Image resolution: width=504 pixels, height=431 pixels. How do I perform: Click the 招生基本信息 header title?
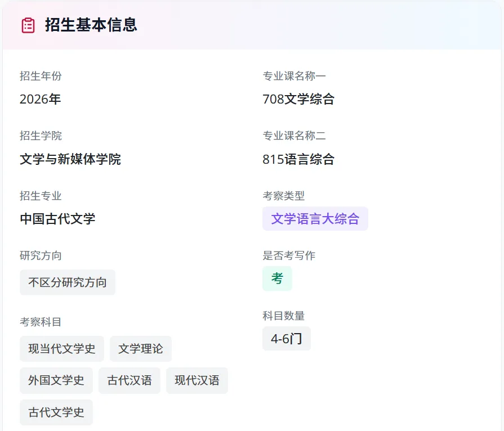tap(91, 25)
